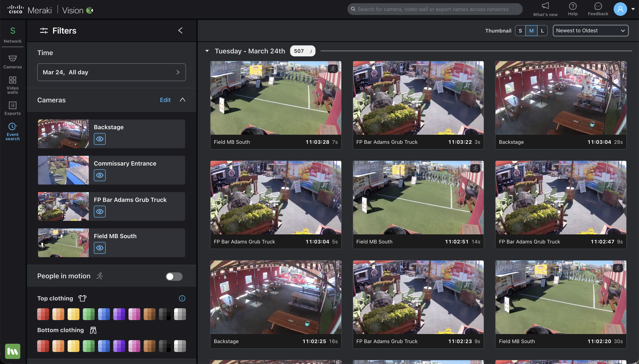Open the Feedback dialog

click(598, 10)
